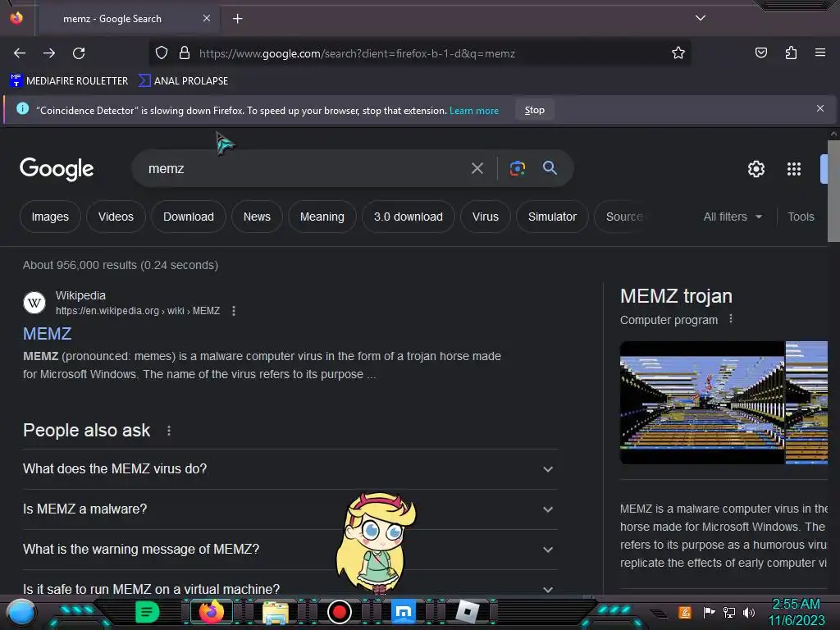Open ANAL PROLAPSE bookmark
The image size is (840, 630).
tap(183, 81)
